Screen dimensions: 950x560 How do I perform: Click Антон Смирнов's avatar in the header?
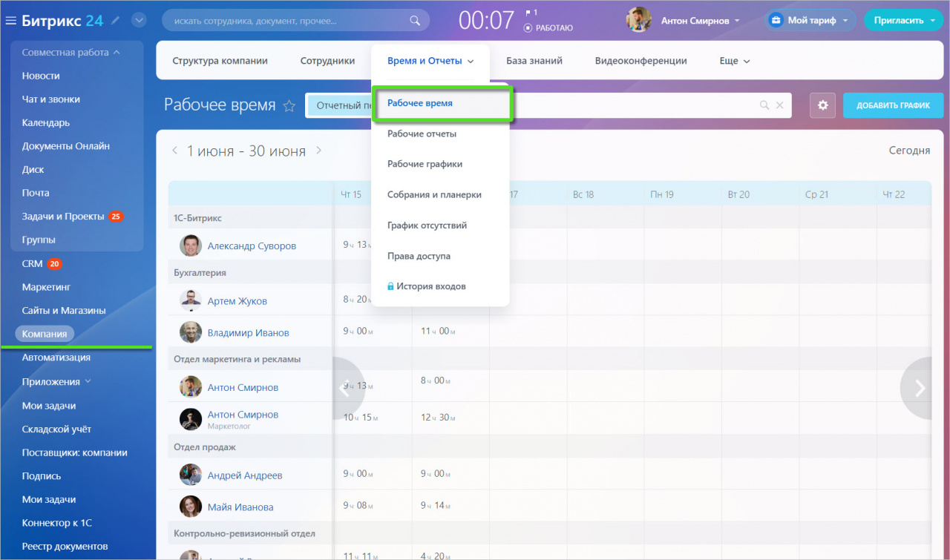pyautogui.click(x=639, y=20)
